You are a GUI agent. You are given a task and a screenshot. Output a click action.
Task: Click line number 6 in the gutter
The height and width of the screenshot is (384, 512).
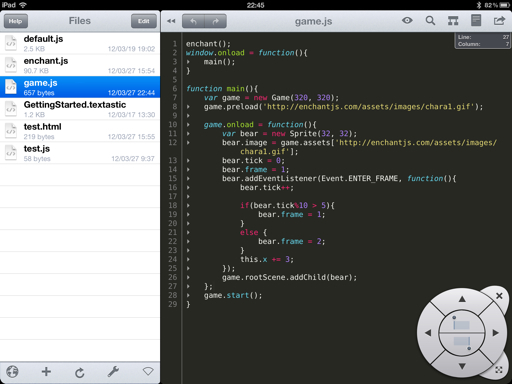tap(175, 89)
